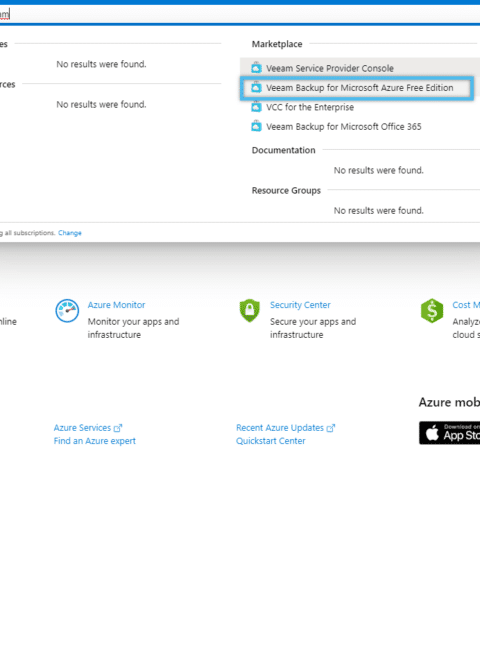
Task: Click external link icon beside Recent Azure Updates
Action: pos(330,428)
